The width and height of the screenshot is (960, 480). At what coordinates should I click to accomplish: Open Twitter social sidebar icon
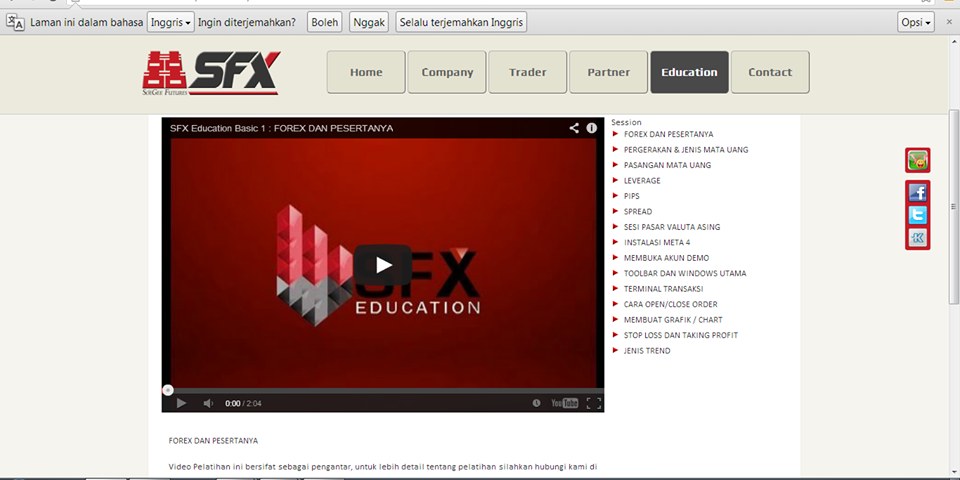point(918,216)
